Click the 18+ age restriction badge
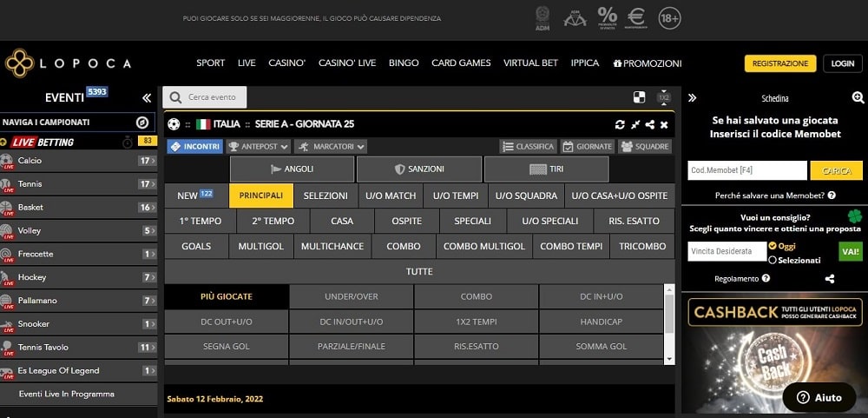Viewport: 868px width, 418px height. pos(669,19)
